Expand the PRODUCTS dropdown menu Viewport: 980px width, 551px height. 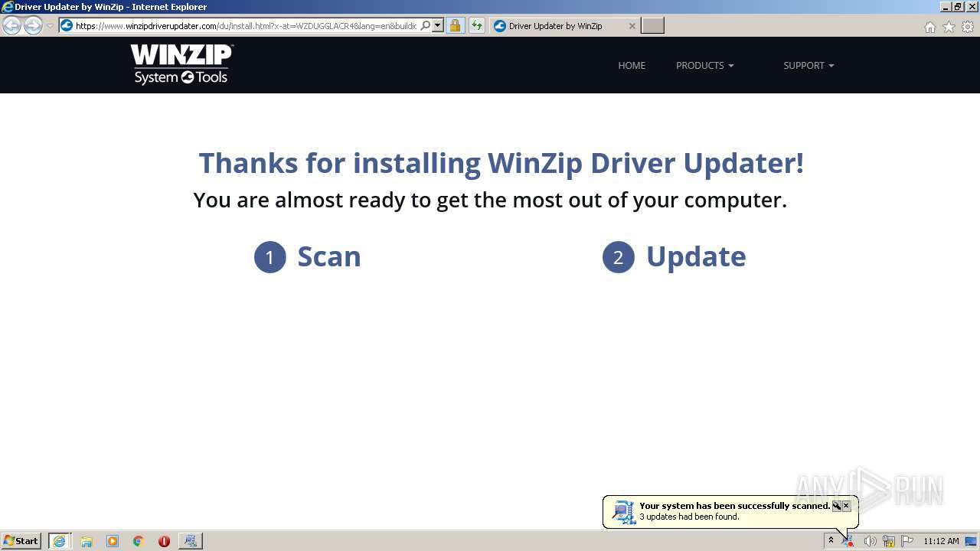coord(704,65)
